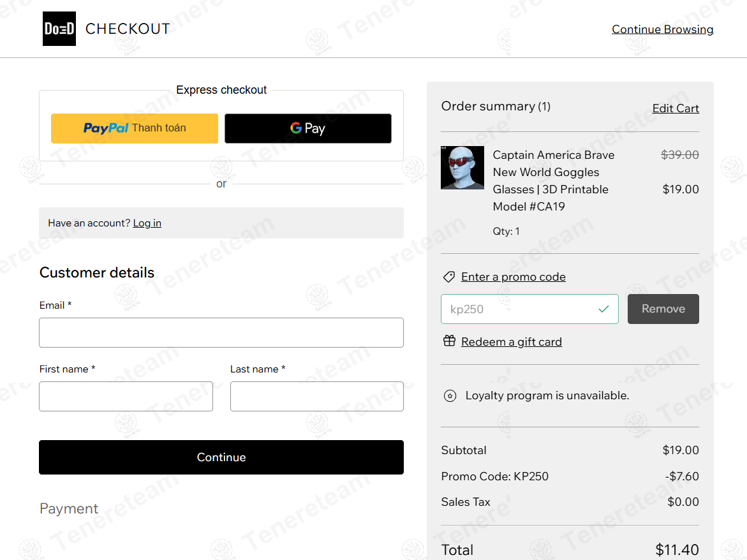Open Edit Cart
Image resolution: width=747 pixels, height=560 pixels.
(676, 108)
